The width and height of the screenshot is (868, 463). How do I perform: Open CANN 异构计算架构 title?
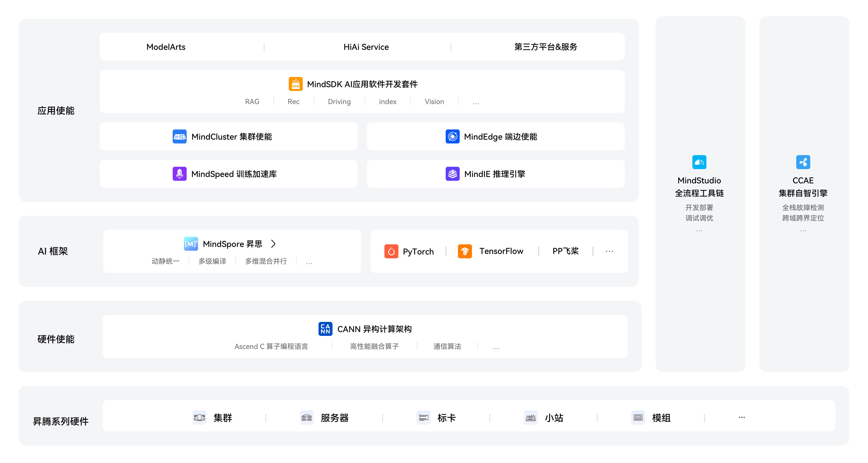coord(374,329)
